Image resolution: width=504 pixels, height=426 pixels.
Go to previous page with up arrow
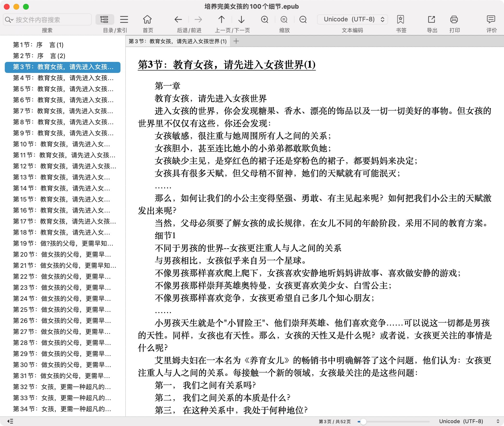click(221, 19)
